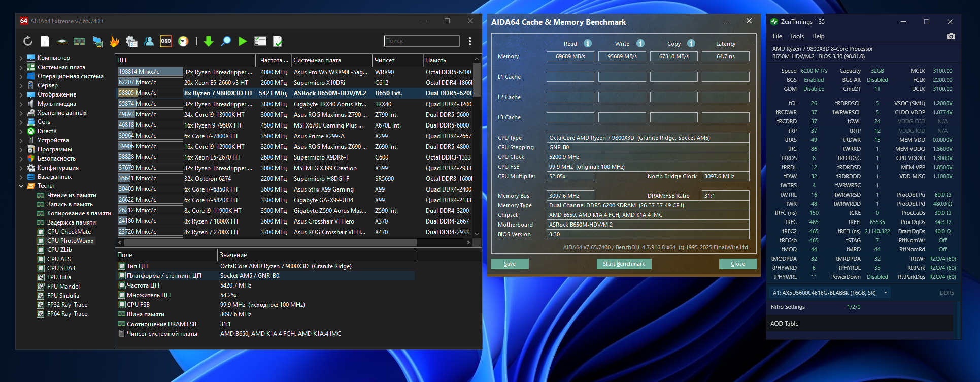Select the 24x Core i9-13900K HT row
Screen dimensions: 980x382
(295, 114)
